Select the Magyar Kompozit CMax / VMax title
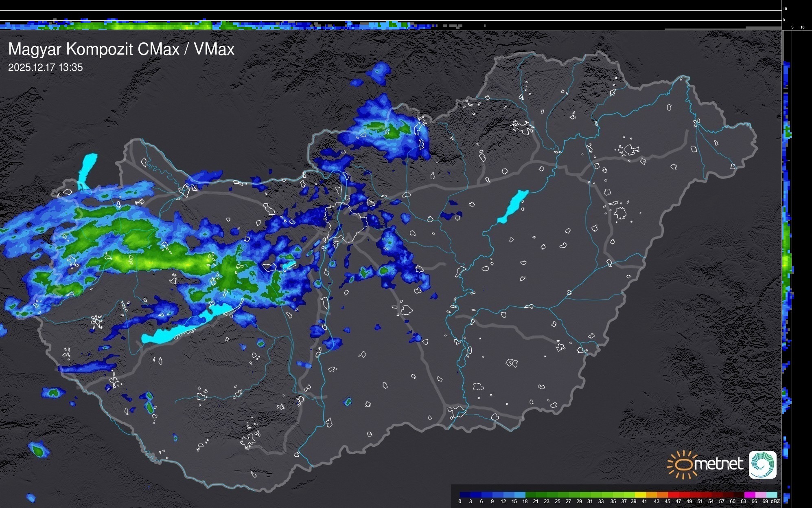This screenshot has height=508, width=812. click(x=121, y=49)
